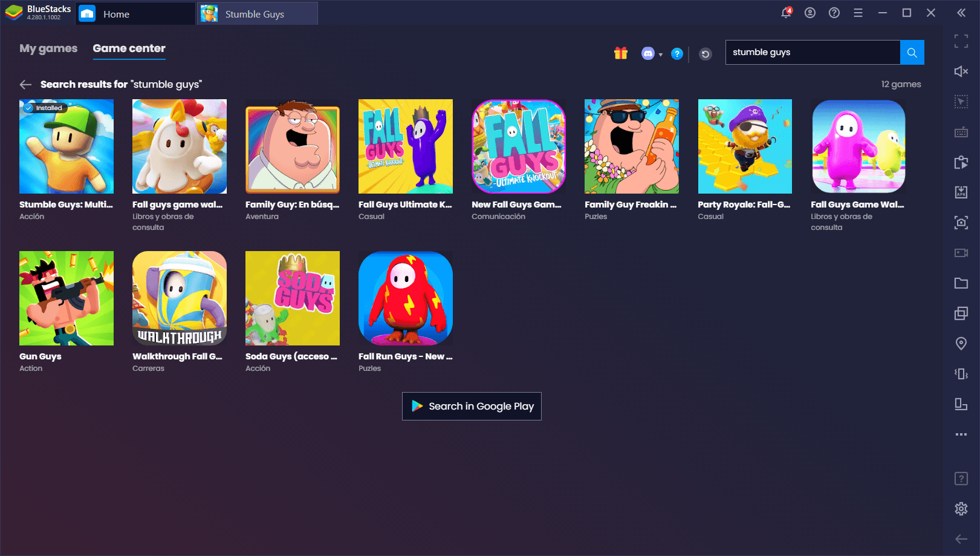Open the sidebar help question box
This screenshot has width=980, height=556.
click(x=961, y=479)
